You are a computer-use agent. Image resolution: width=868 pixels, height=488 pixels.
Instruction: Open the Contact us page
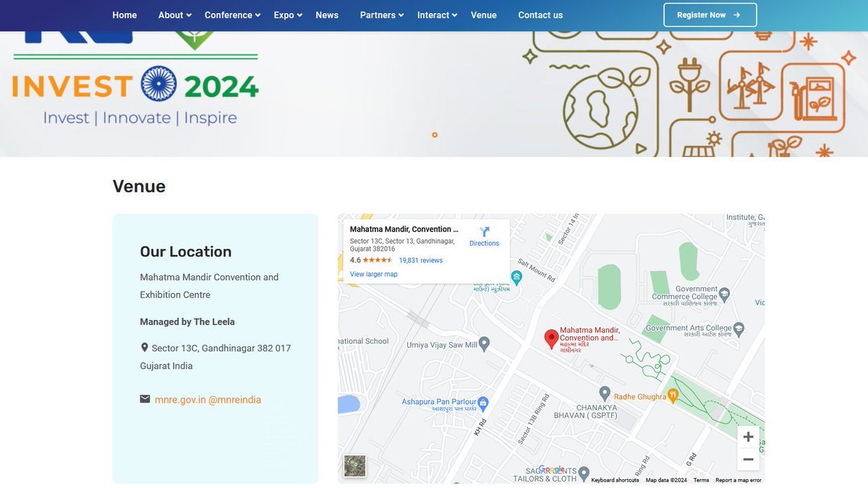click(540, 15)
